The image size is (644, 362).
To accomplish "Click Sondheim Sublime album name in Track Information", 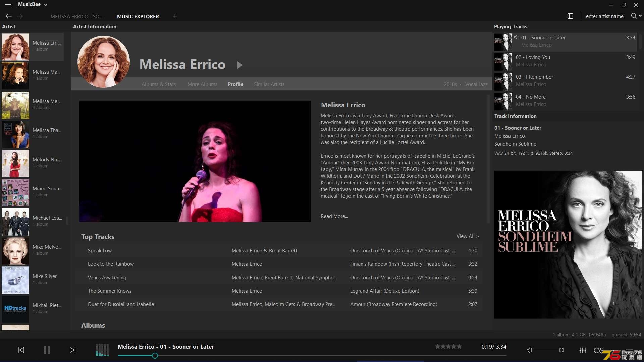I will 515,144.
